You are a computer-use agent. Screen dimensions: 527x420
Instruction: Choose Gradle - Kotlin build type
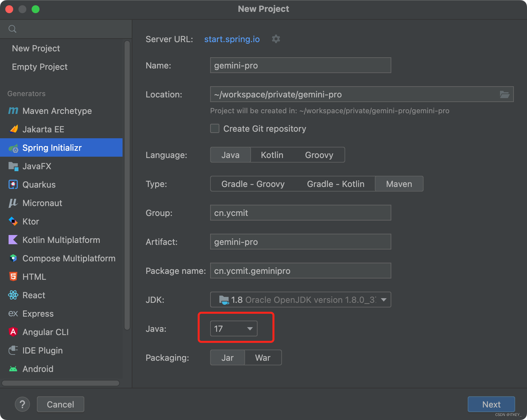[x=336, y=184]
